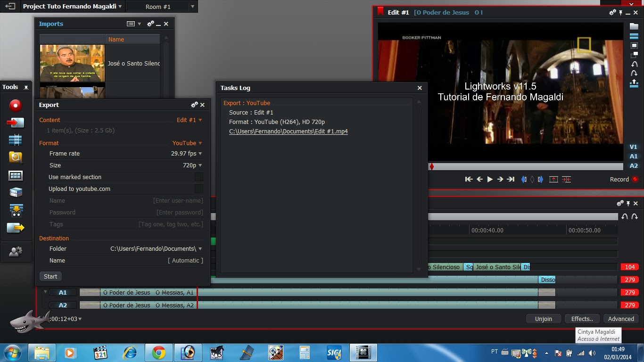The width and height of the screenshot is (644, 362).
Task: Click the red Record tool in Tools panel
Action: coord(16,105)
